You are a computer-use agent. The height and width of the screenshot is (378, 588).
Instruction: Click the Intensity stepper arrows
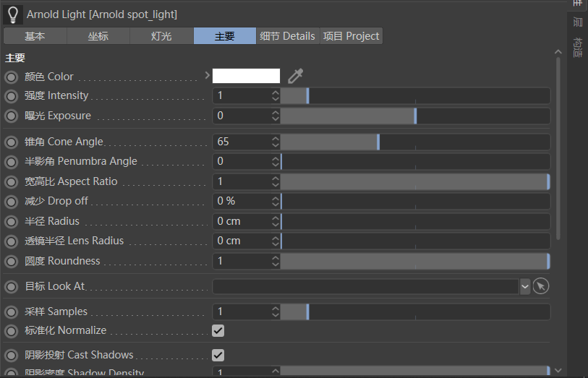276,96
